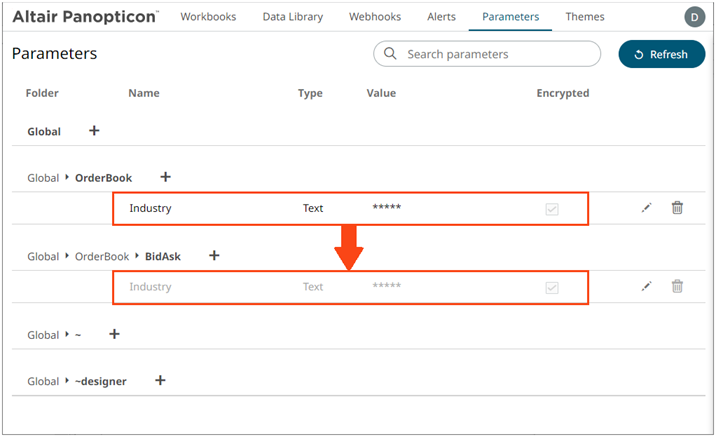This screenshot has height=437, width=716.
Task: Toggle Encrypted checkbox for BidAsk Industry
Action: [x=551, y=288]
